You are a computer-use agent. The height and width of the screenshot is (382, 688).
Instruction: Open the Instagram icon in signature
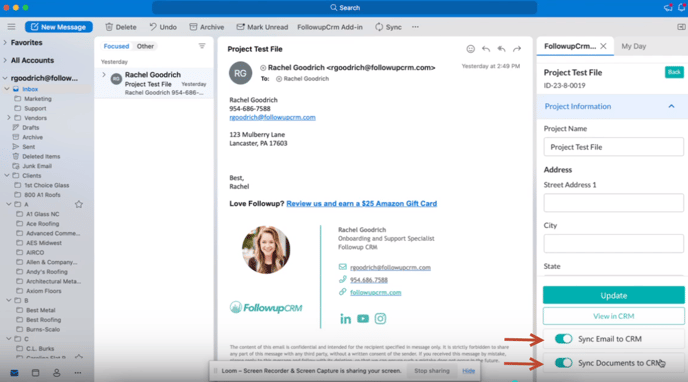380,318
